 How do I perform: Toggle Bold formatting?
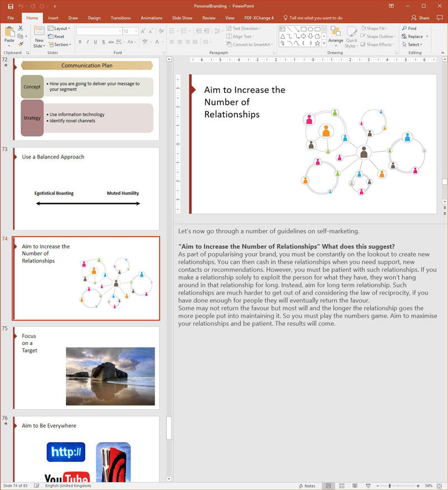(80, 41)
